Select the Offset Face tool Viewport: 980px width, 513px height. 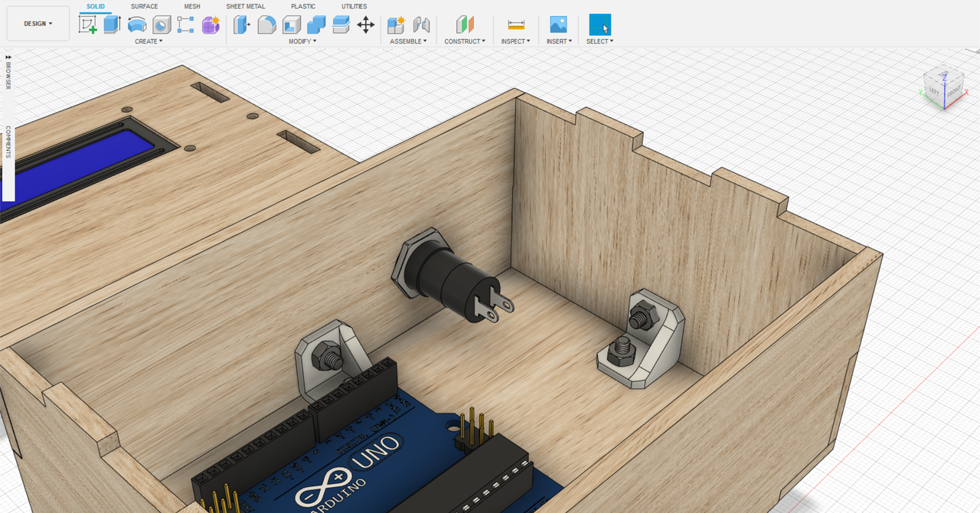[x=341, y=25]
